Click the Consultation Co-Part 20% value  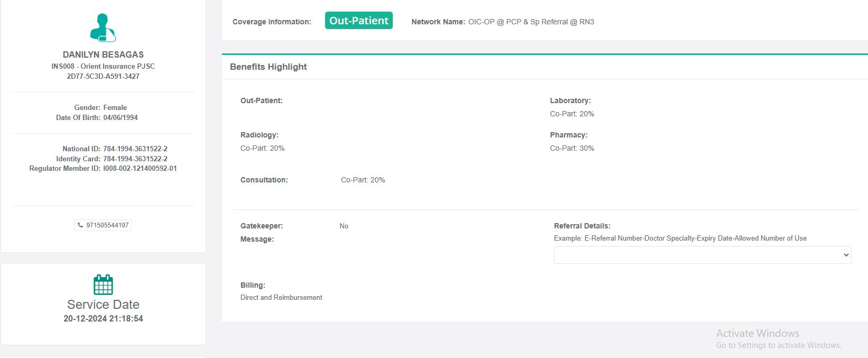(363, 180)
